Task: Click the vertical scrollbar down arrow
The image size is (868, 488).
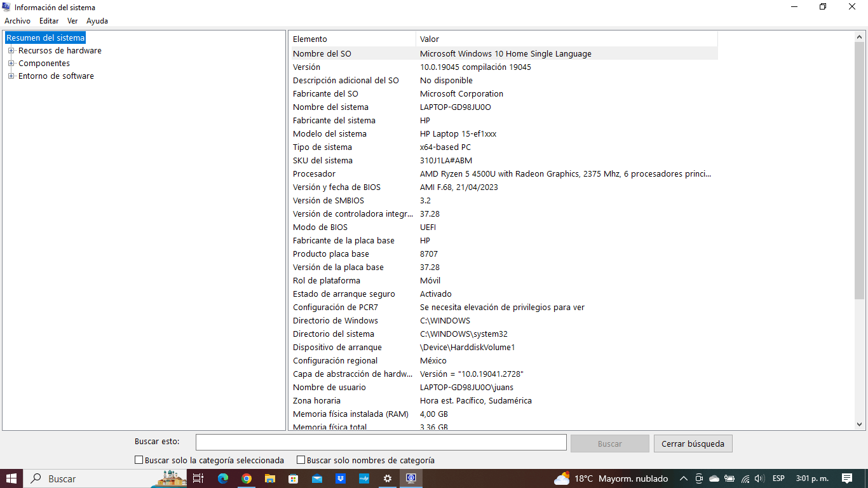Action: [x=860, y=424]
